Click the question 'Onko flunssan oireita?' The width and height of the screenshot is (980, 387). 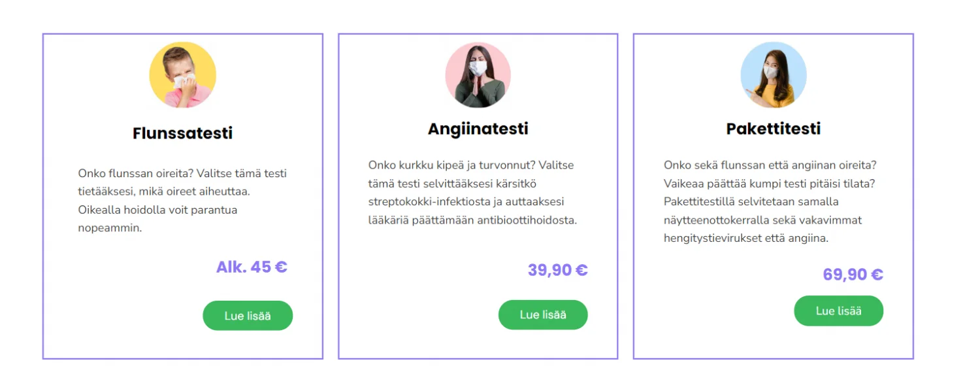[x=133, y=174]
